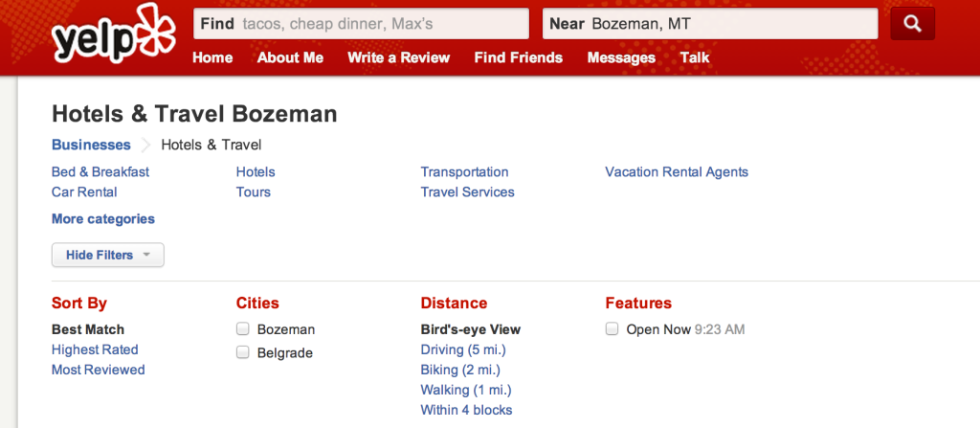
Task: Go to Find Friends
Action: coord(518,57)
